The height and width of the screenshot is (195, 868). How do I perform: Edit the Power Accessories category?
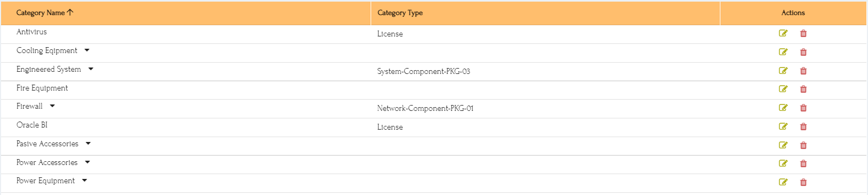tap(783, 163)
